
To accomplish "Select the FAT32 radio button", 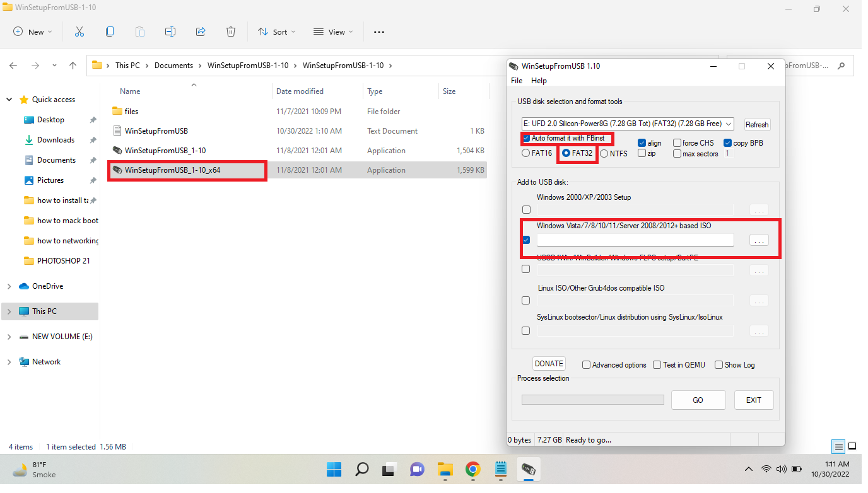I will [566, 153].
